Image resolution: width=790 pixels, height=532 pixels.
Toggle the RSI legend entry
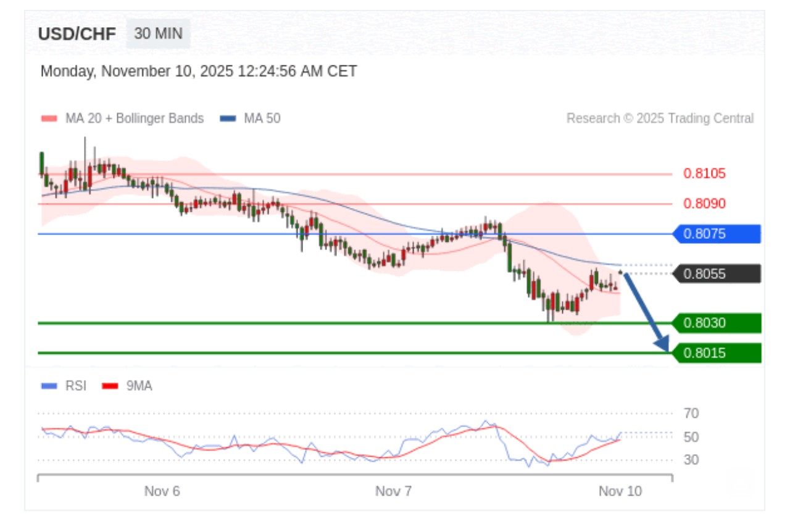[x=75, y=386]
